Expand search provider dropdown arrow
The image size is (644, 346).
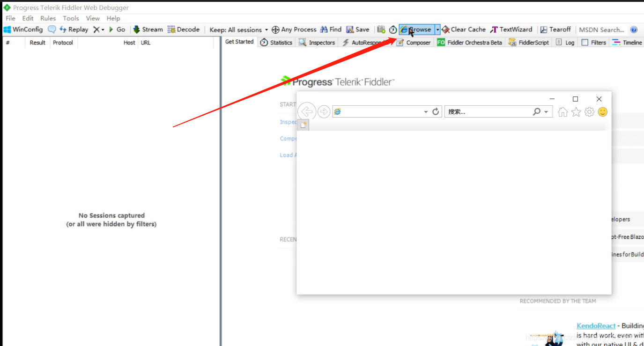tap(546, 112)
